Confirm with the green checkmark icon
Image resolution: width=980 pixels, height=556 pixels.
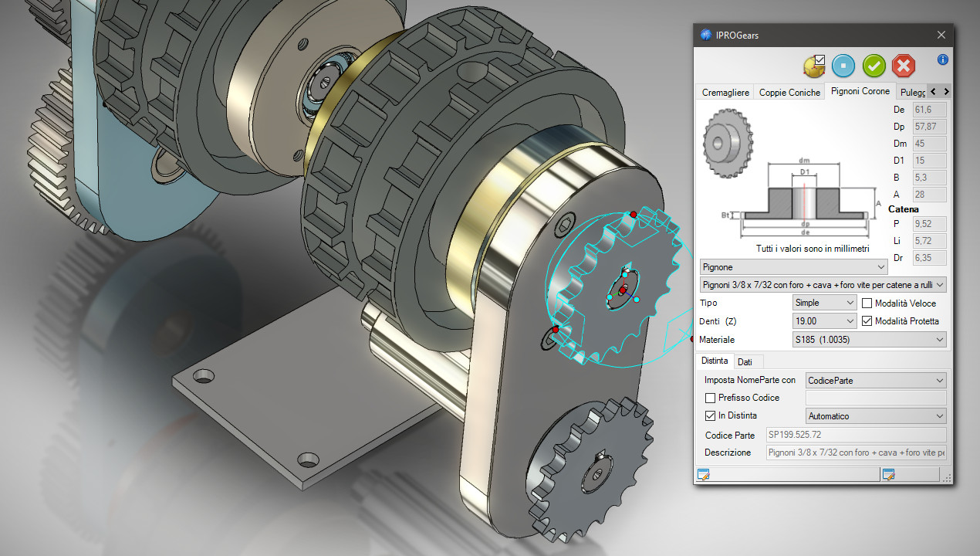pos(874,66)
